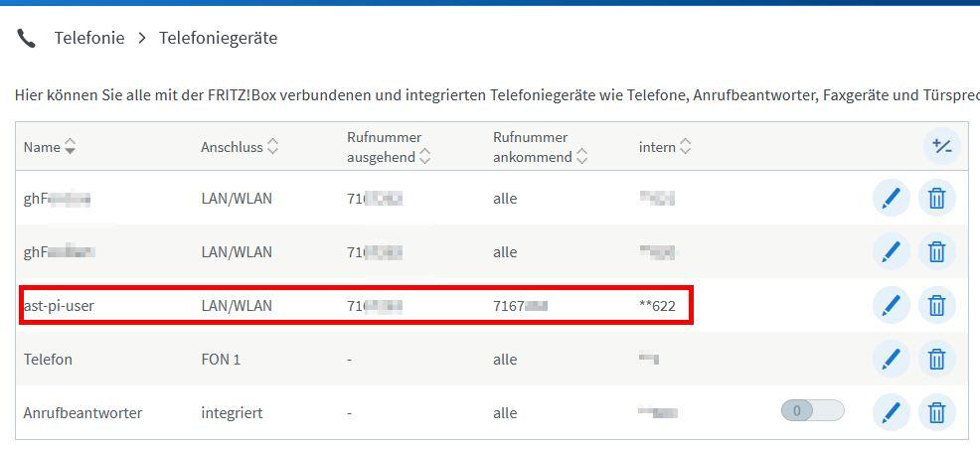Sort table by intern column
Image resolution: width=980 pixels, height=449 pixels.
point(664,147)
